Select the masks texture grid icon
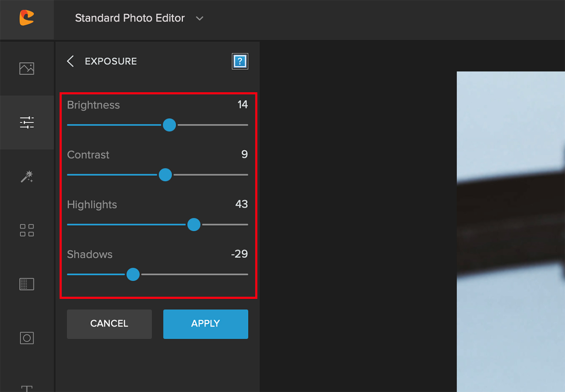The width and height of the screenshot is (565, 392). click(x=27, y=284)
